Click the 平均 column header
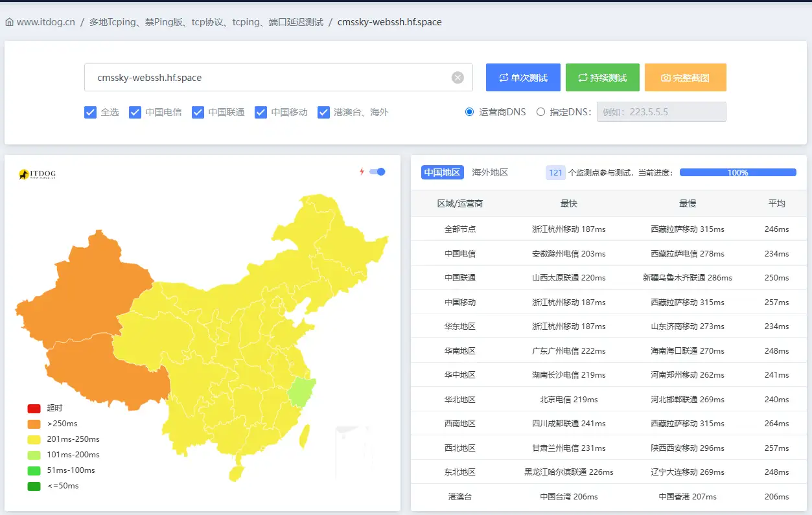 [777, 203]
